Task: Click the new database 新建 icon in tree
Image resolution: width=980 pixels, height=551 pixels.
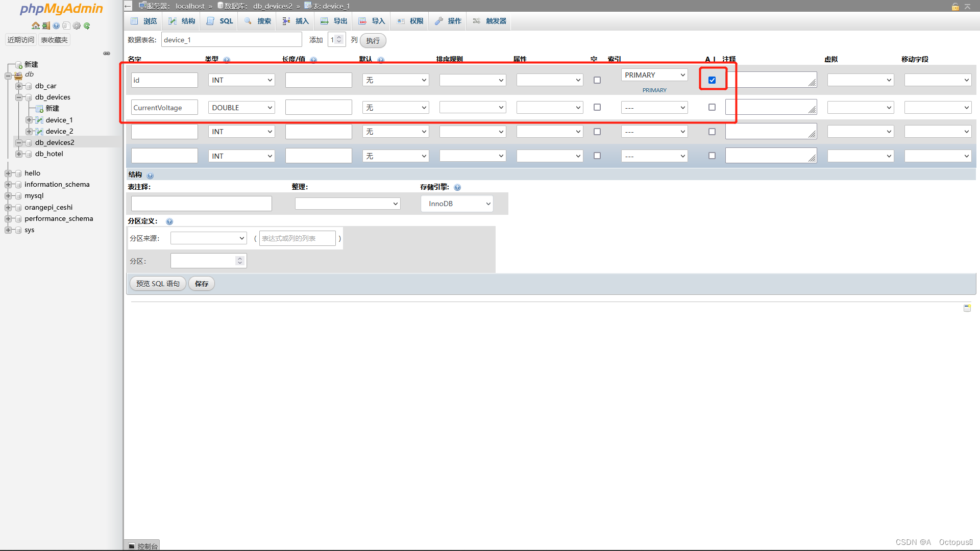Action: [19, 65]
